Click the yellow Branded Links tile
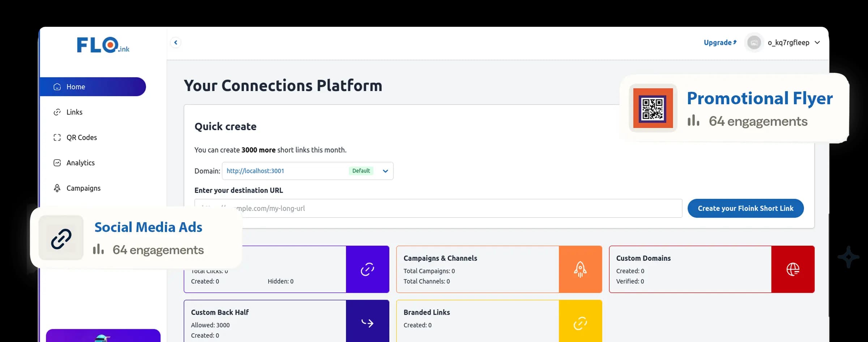 580,322
